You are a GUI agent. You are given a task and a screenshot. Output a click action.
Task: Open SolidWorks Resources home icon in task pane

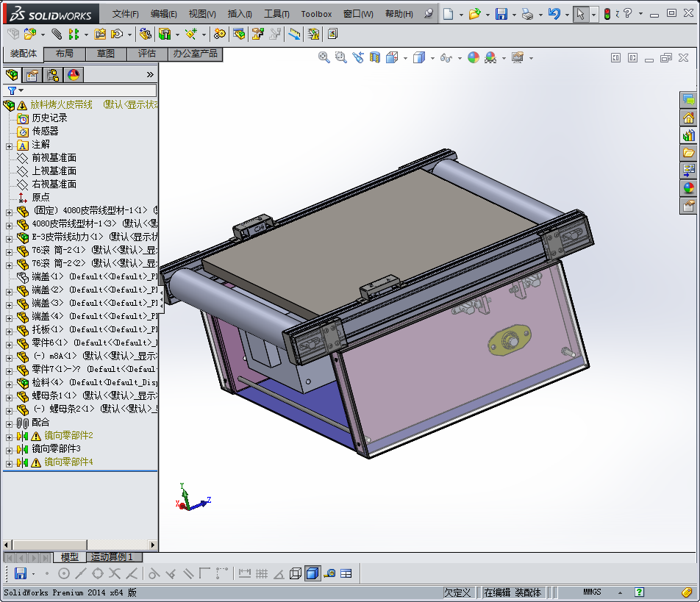point(689,118)
